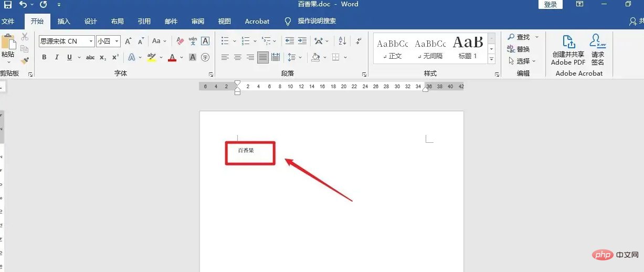Toggle superscript formatting

click(115, 57)
